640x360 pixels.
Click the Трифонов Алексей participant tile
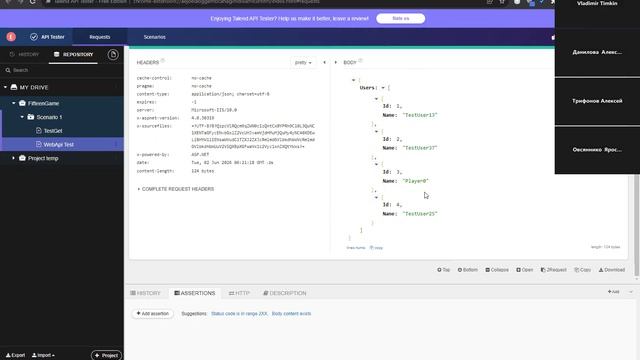pos(597,101)
